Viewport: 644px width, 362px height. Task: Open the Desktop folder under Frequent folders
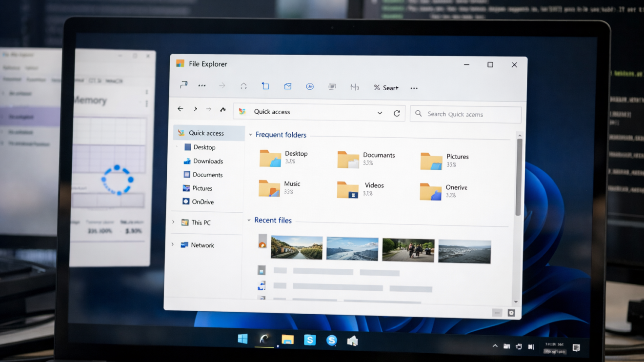pos(284,158)
